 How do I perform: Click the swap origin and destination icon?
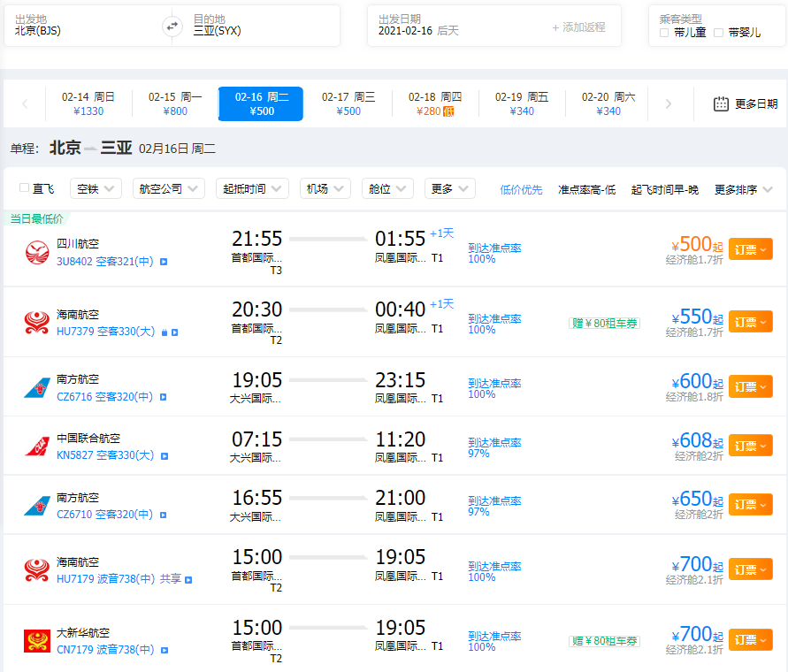click(x=172, y=27)
